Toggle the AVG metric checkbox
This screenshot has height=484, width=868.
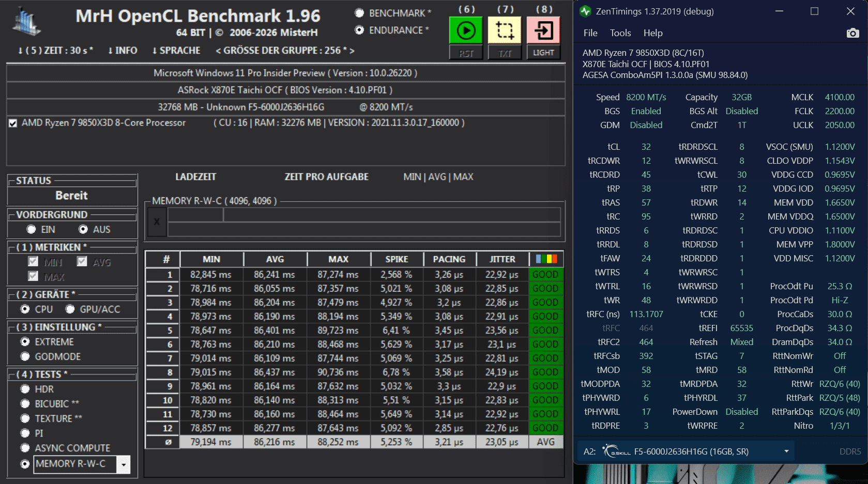tap(82, 262)
